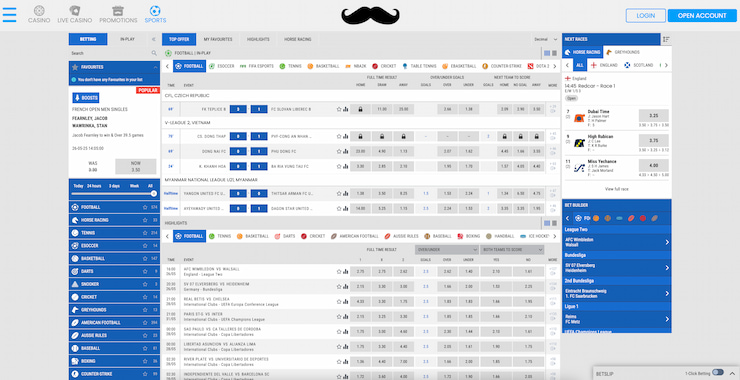Select FIFA ESPORTS in in-play bar

pyautogui.click(x=257, y=66)
